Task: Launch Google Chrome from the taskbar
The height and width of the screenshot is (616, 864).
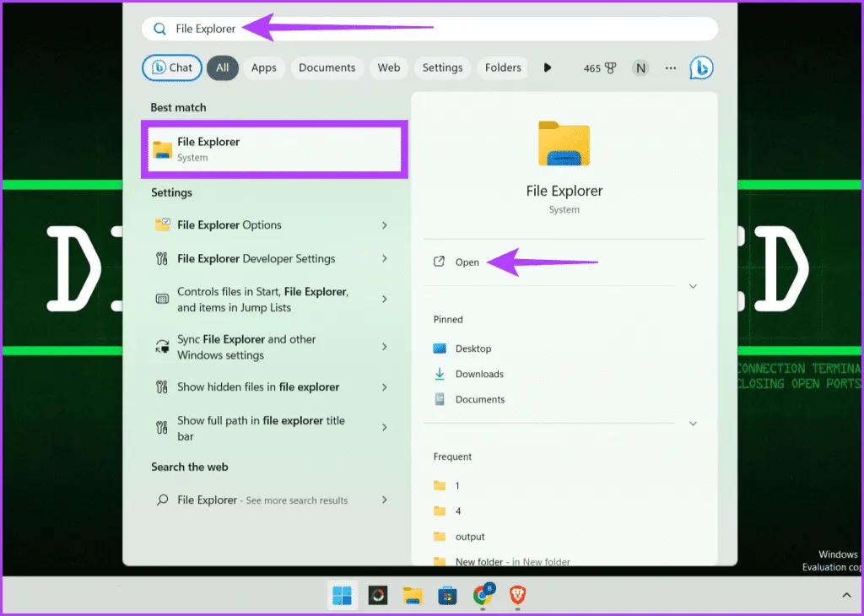Action: pos(483,596)
